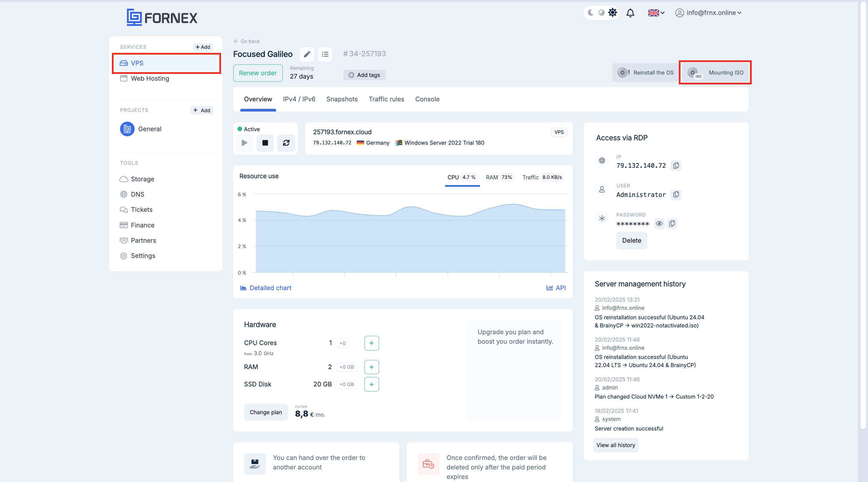868x482 pixels.
Task: Add tags to the server
Action: point(364,75)
